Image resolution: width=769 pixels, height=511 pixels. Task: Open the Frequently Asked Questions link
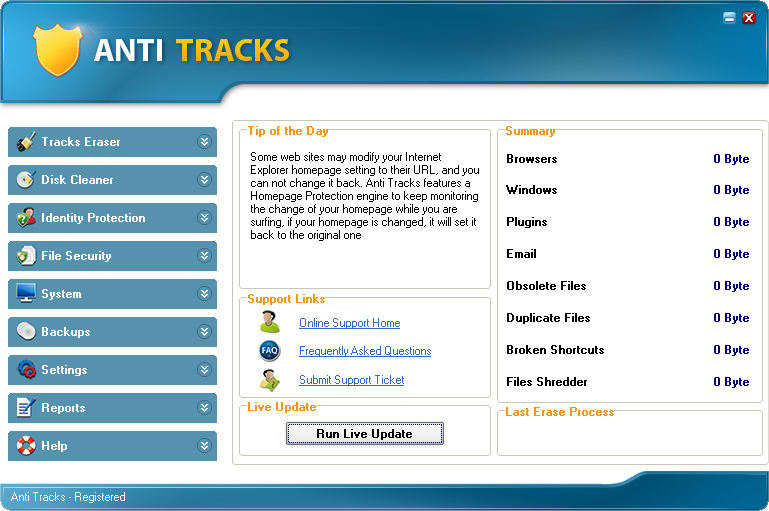point(365,351)
